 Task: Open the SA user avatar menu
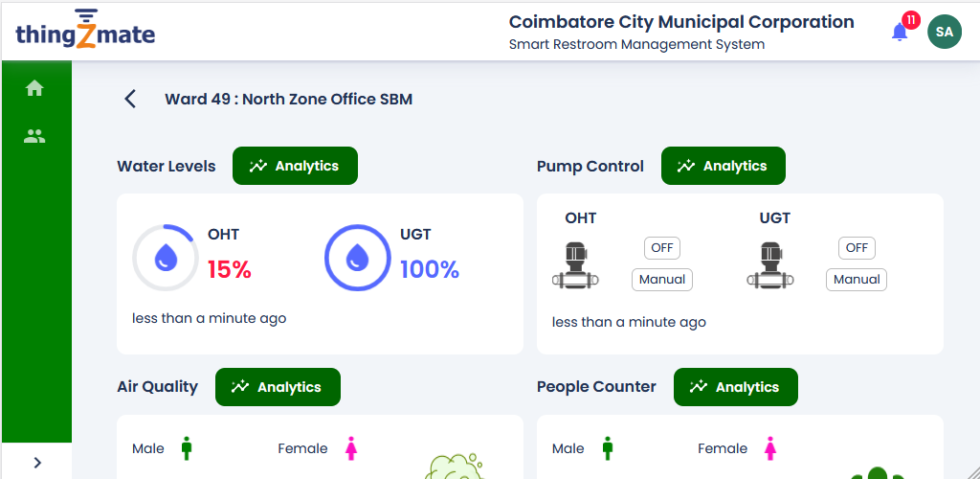click(x=945, y=32)
